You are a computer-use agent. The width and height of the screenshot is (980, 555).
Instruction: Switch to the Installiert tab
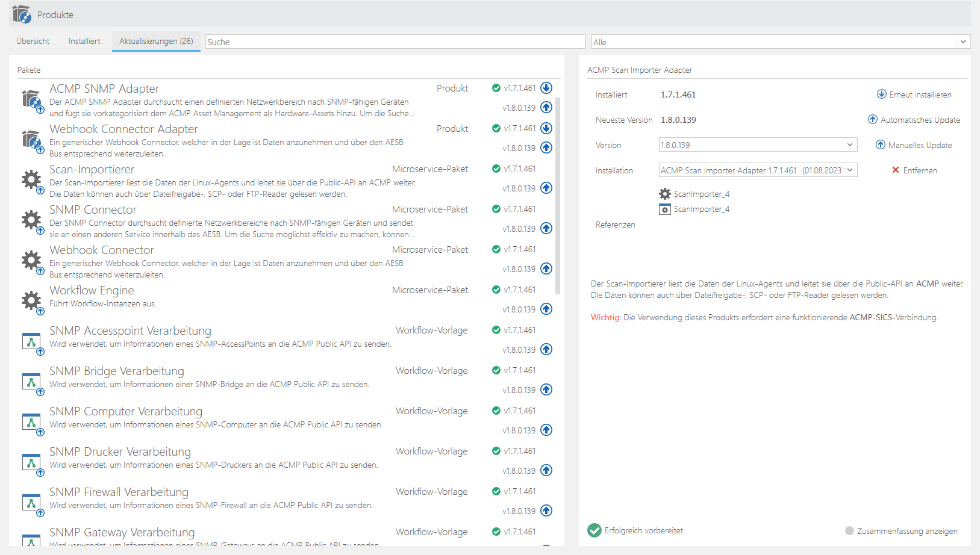pos(84,41)
